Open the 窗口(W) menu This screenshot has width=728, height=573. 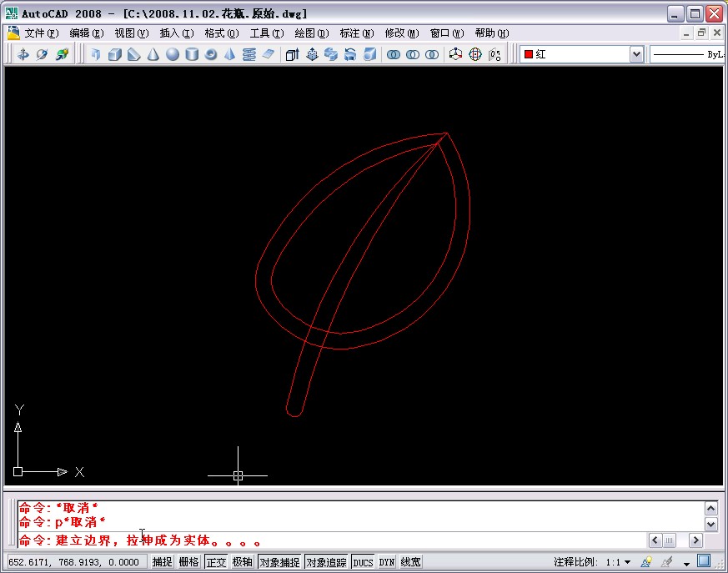(447, 33)
